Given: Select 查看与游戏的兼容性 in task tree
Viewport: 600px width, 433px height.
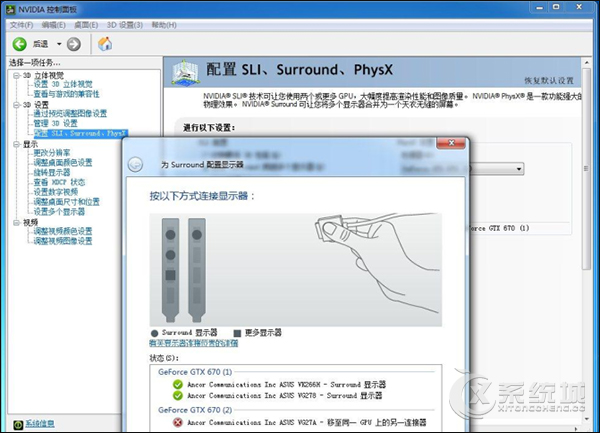Looking at the screenshot, I should click(66, 94).
